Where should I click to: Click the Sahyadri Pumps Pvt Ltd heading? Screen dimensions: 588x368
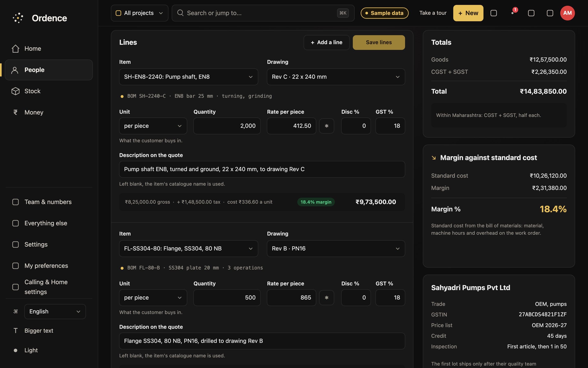click(471, 288)
